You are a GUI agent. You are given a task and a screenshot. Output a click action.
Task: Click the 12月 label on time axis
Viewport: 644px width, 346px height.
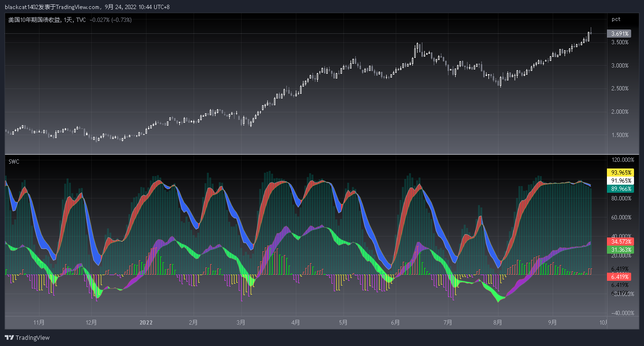(x=91, y=322)
